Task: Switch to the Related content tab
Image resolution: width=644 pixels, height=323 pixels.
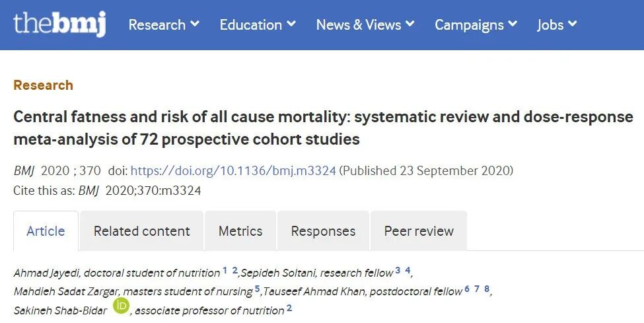Action: click(x=141, y=231)
